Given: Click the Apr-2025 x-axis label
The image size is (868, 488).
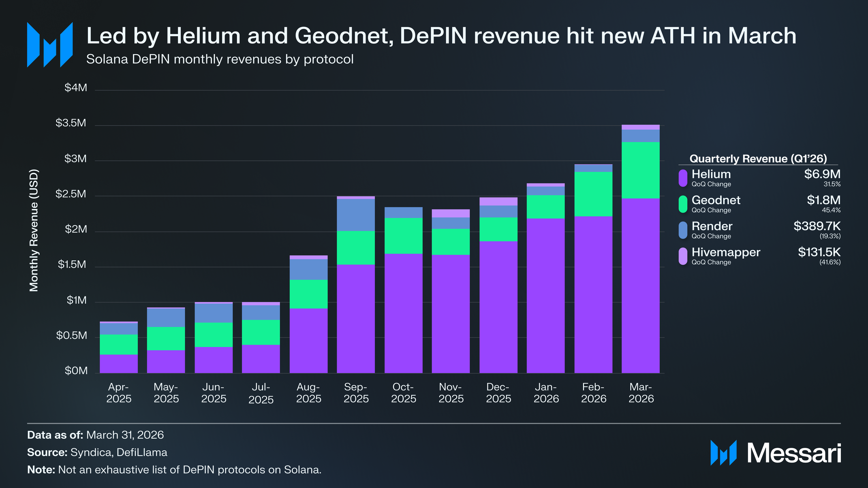Looking at the screenshot, I should [x=119, y=393].
